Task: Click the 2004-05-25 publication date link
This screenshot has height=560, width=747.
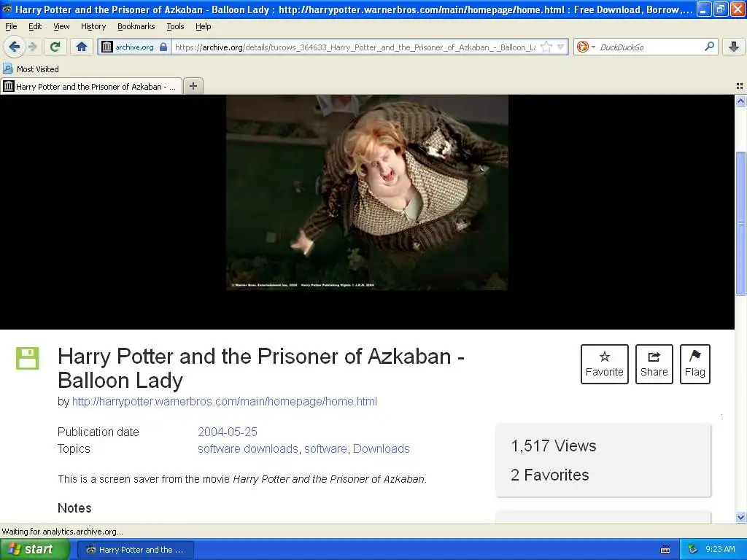Action: coord(228,432)
